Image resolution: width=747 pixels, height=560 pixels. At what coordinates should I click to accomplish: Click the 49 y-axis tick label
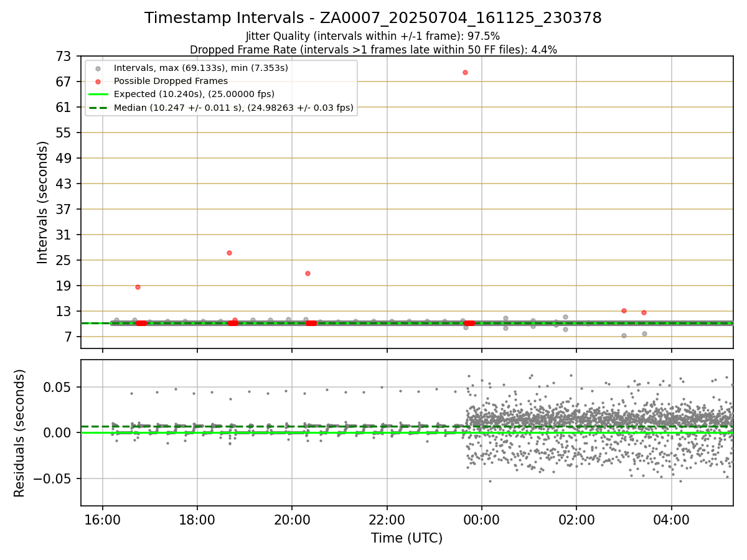pos(65,159)
